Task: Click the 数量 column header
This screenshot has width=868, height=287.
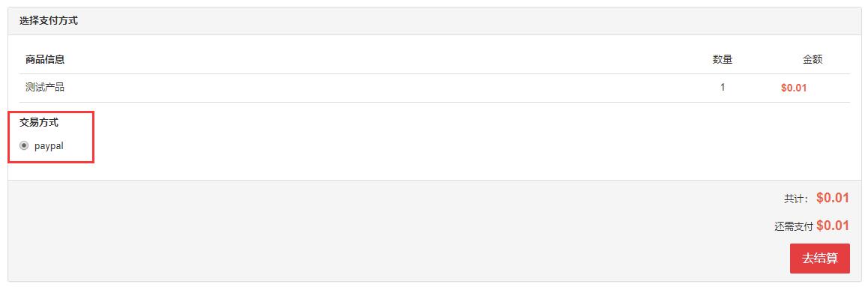Action: [723, 59]
